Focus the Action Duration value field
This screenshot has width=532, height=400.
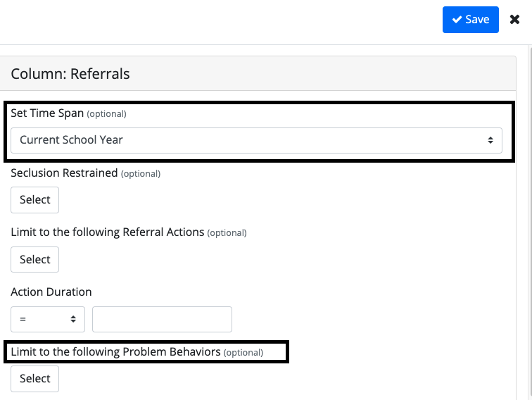click(x=162, y=319)
